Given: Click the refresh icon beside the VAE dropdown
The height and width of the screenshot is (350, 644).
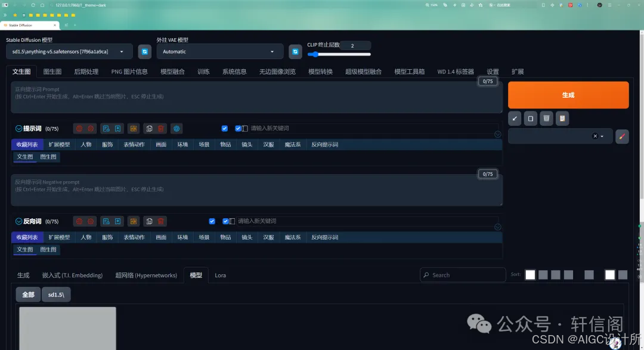Looking at the screenshot, I should coord(295,52).
